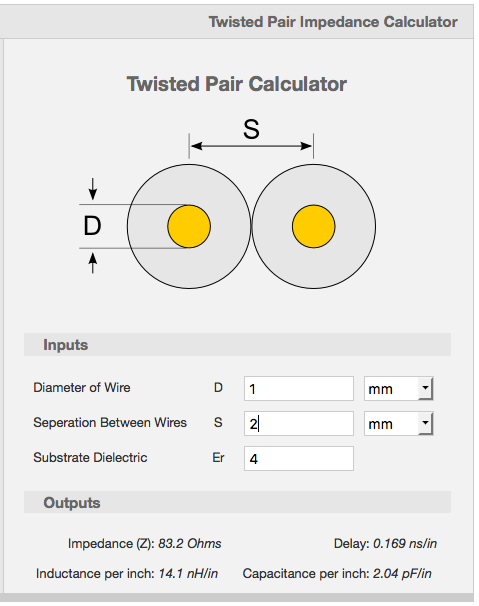Click the Twisted Pair Calculator title
The image size is (479, 606).
237,84
